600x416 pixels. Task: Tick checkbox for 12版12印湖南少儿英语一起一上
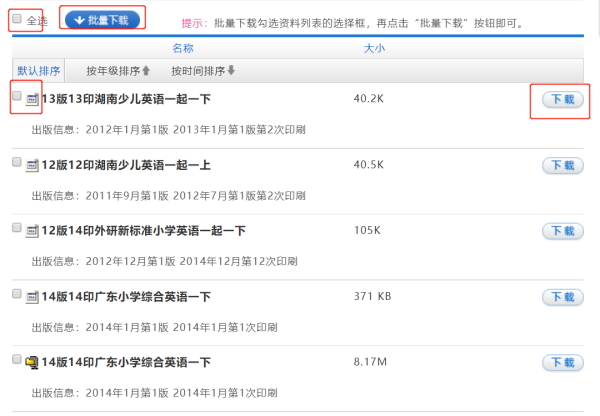pyautogui.click(x=17, y=162)
